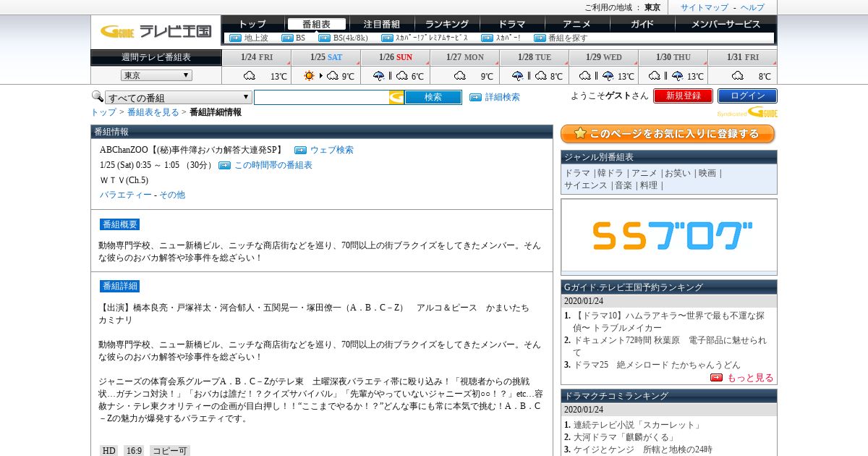Click the cloud icon for 1/27
The image size is (868, 456).
tap(460, 75)
